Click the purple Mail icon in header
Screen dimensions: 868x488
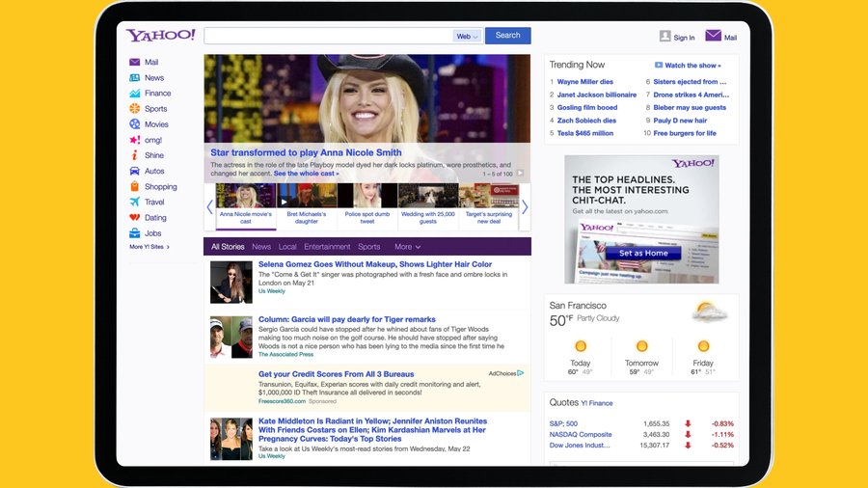coord(713,36)
